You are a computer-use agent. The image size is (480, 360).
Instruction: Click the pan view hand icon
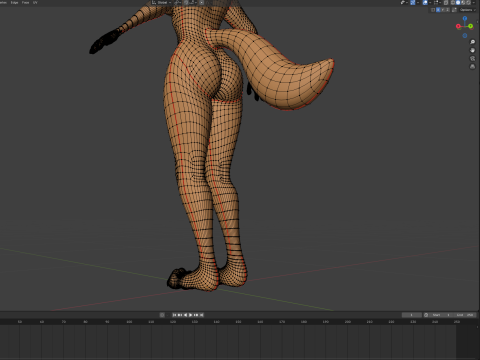(x=472, y=50)
